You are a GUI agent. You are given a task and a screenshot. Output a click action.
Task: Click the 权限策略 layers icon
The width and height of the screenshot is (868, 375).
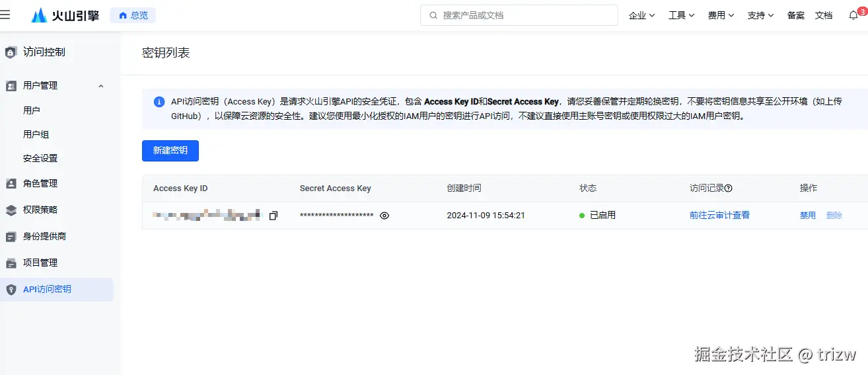pos(11,210)
